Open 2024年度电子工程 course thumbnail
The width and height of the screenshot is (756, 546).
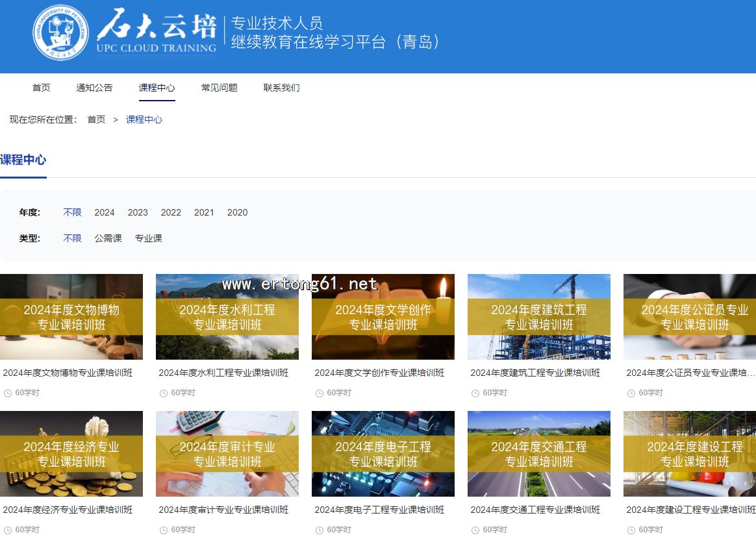pyautogui.click(x=383, y=454)
